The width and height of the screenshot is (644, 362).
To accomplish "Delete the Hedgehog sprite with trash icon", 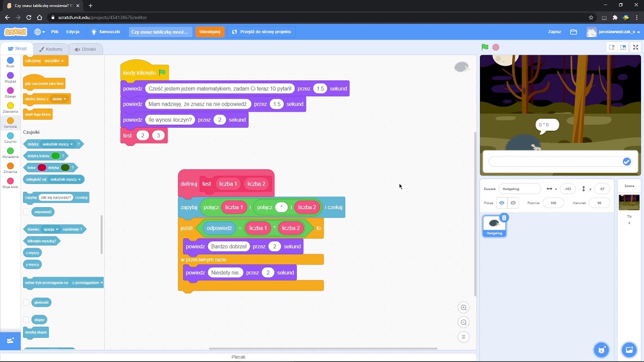I will [x=504, y=218].
